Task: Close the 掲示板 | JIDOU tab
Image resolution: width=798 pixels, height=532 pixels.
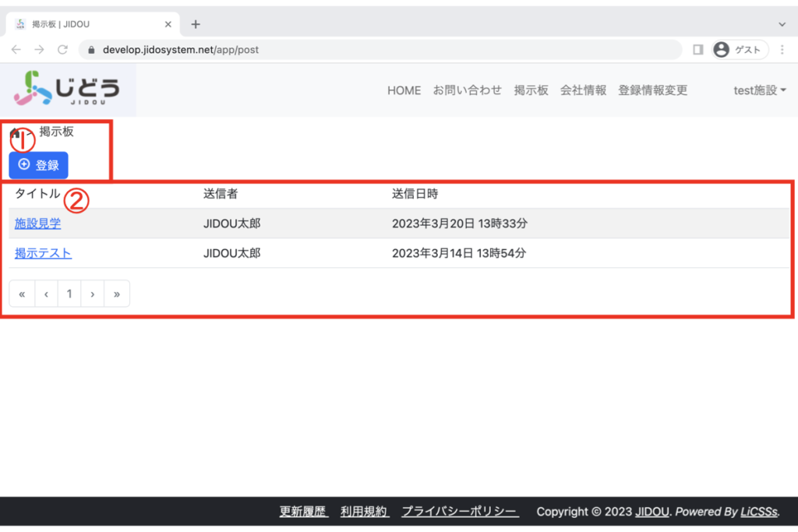Action: (168, 24)
